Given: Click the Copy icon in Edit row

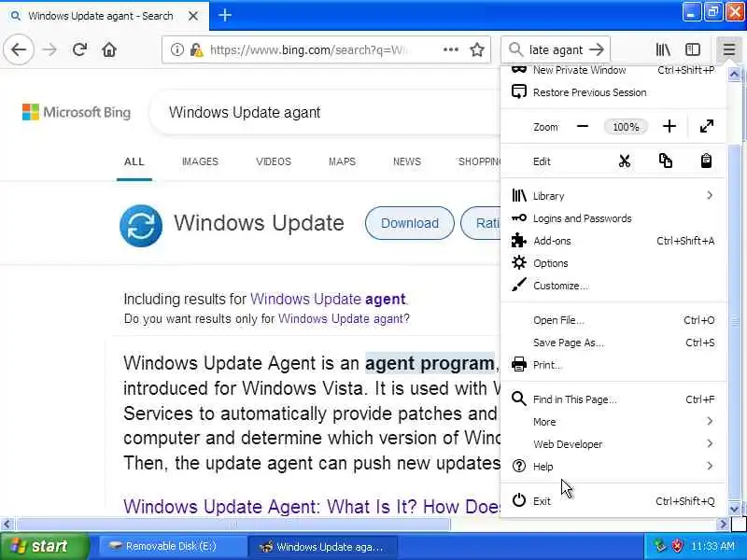Looking at the screenshot, I should click(665, 161).
